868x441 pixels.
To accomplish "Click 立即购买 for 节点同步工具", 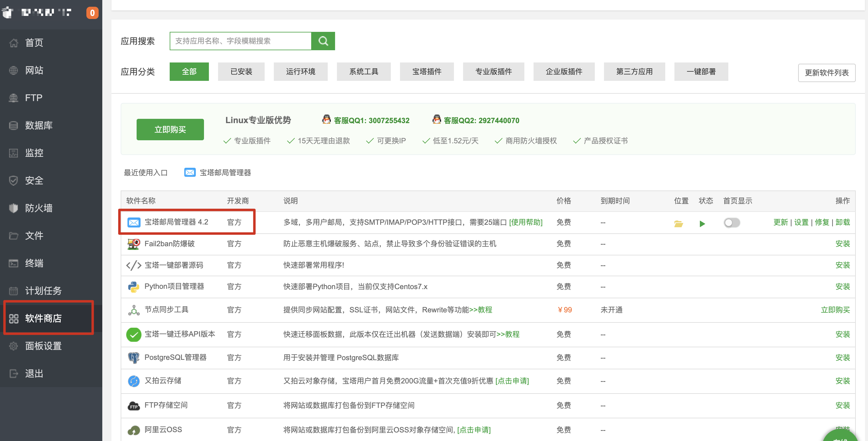I will (x=835, y=310).
